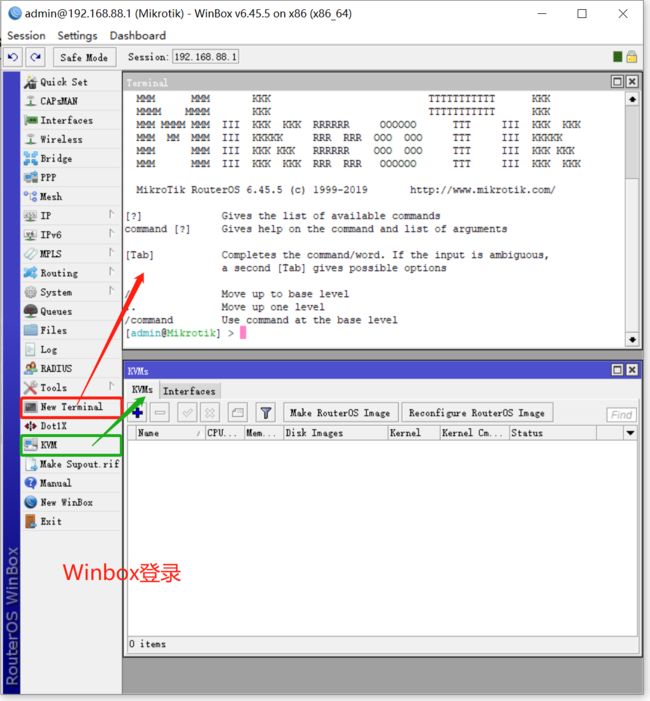The width and height of the screenshot is (650, 701).
Task: Click the Session address field
Action: click(206, 57)
